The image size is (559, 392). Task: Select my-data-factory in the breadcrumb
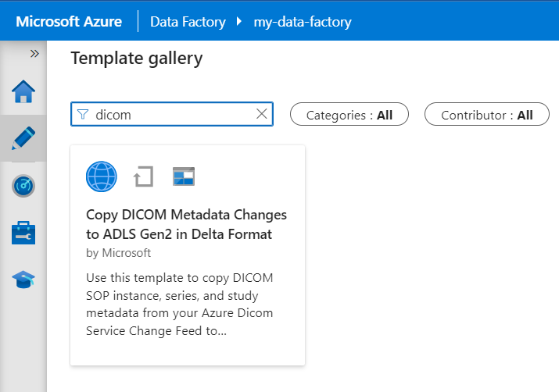tap(303, 21)
